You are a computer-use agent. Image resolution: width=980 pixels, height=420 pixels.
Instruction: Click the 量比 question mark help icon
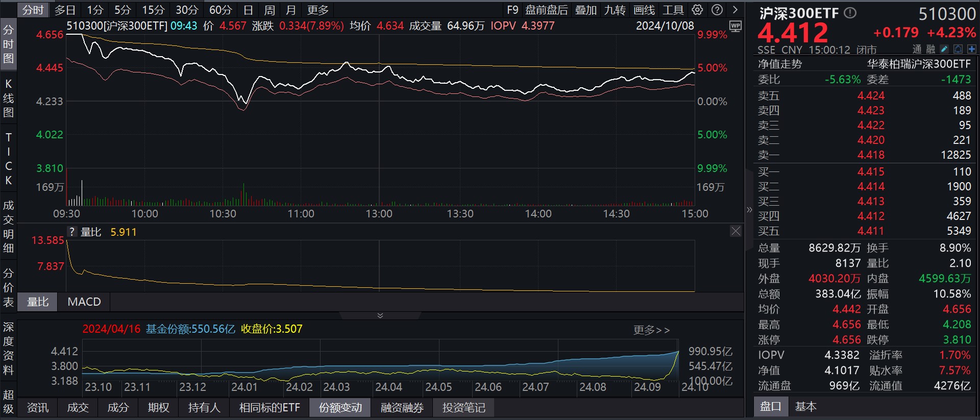pyautogui.click(x=72, y=232)
